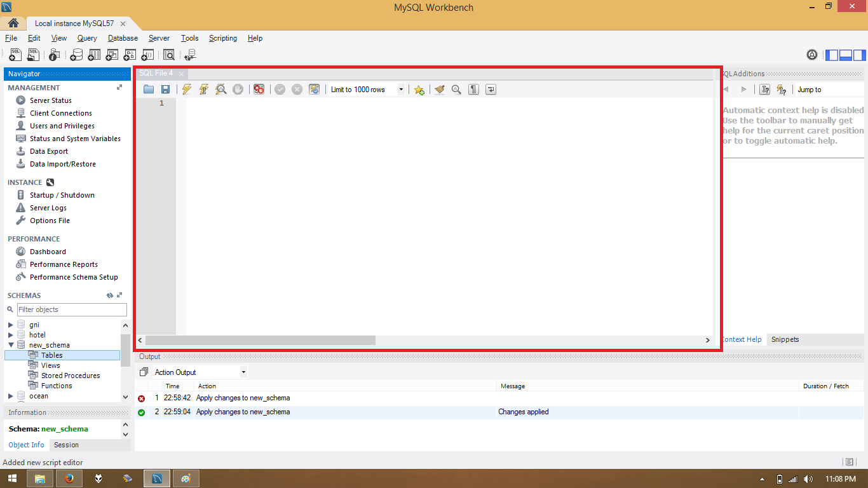Reconnect to the DBMS
This screenshot has height=488, width=868.
pos(190,55)
